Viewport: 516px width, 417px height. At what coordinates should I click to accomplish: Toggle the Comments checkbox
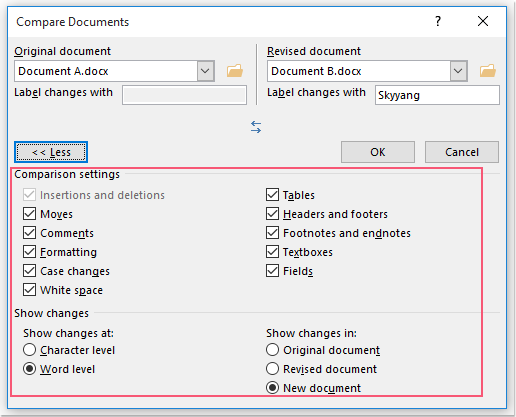tap(29, 233)
